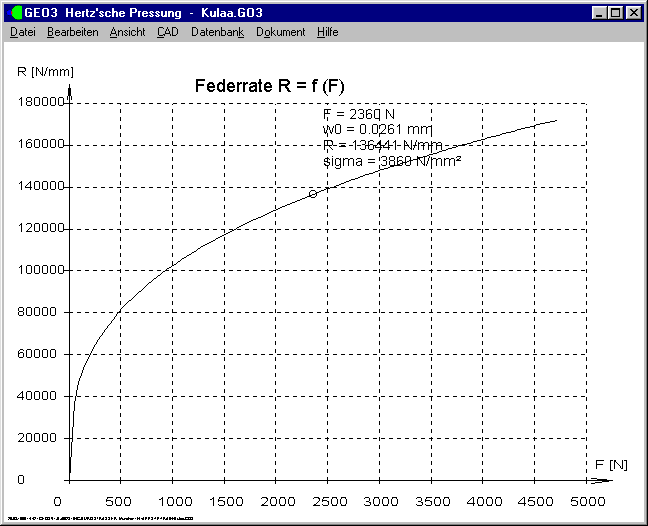This screenshot has width=648, height=526.
Task: Open the Ansicht menu
Action: [x=127, y=32]
